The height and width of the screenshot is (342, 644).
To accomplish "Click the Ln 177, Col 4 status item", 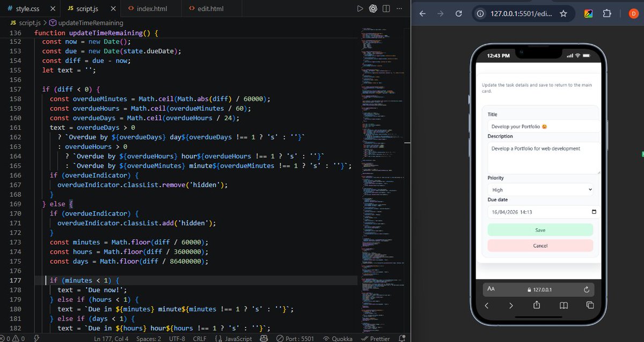I will click(x=111, y=338).
